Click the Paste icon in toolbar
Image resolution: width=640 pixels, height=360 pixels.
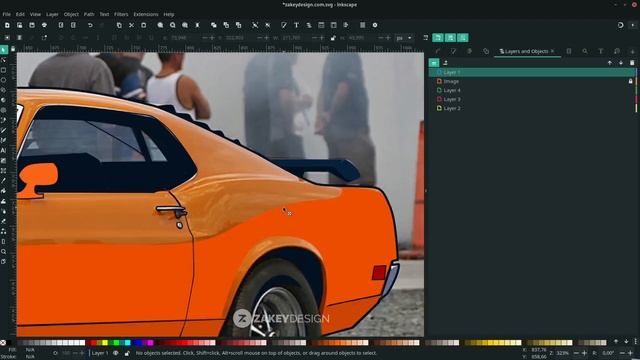[144, 25]
